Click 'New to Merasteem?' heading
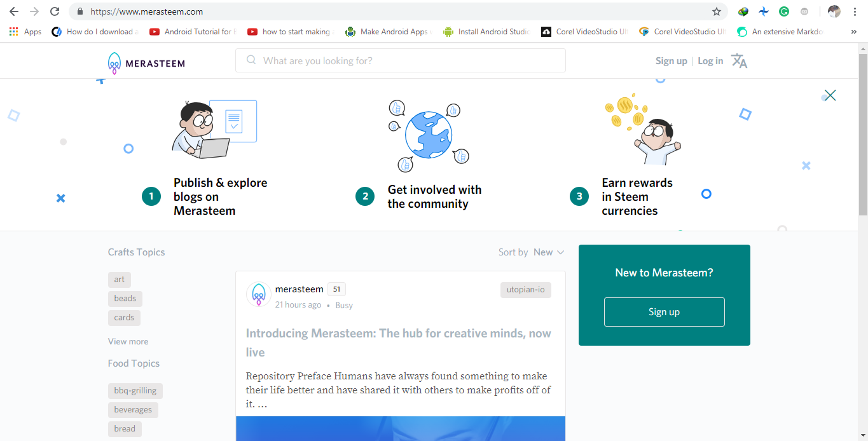The width and height of the screenshot is (868, 441). point(665,273)
